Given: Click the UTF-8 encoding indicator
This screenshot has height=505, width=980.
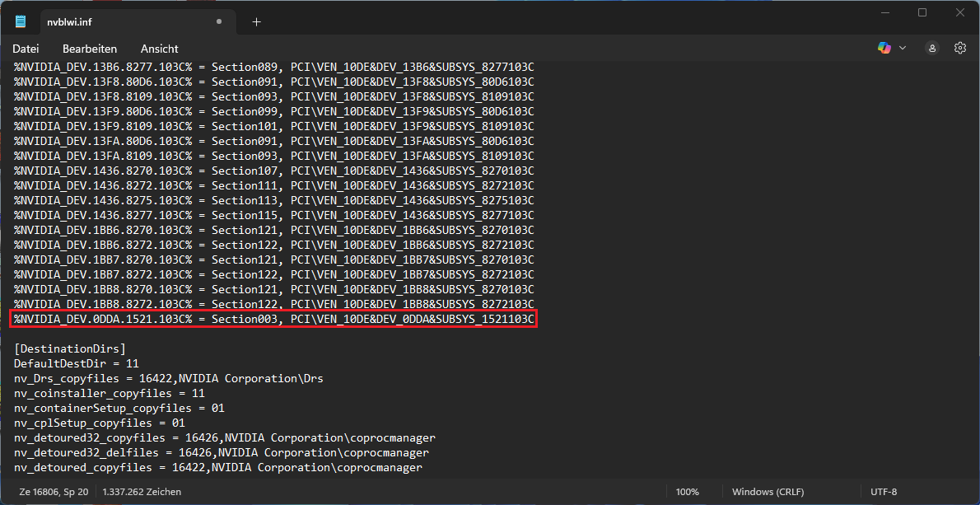Looking at the screenshot, I should pos(883,491).
